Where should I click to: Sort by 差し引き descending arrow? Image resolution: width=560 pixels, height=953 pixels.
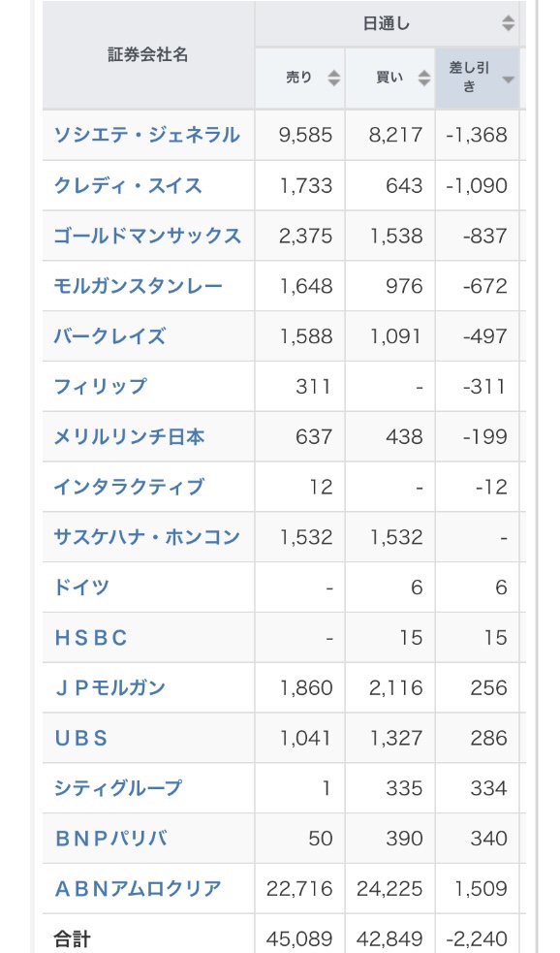tap(509, 79)
